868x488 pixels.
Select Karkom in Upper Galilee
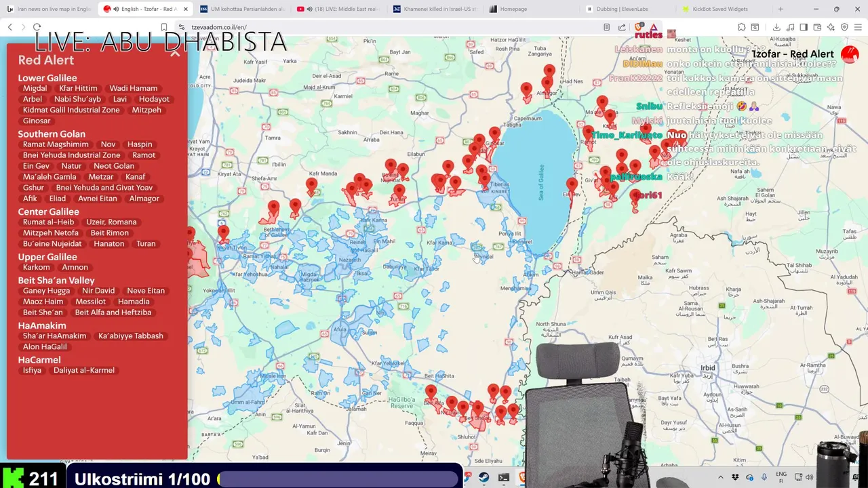[x=36, y=267]
